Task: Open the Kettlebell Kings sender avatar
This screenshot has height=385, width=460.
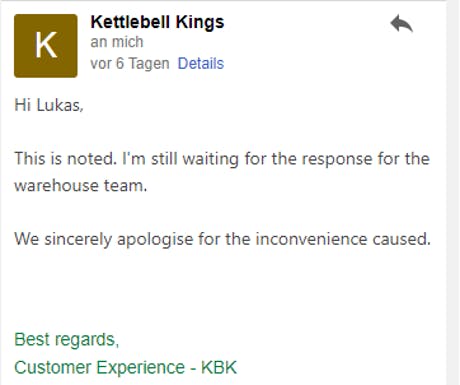Action: click(46, 46)
